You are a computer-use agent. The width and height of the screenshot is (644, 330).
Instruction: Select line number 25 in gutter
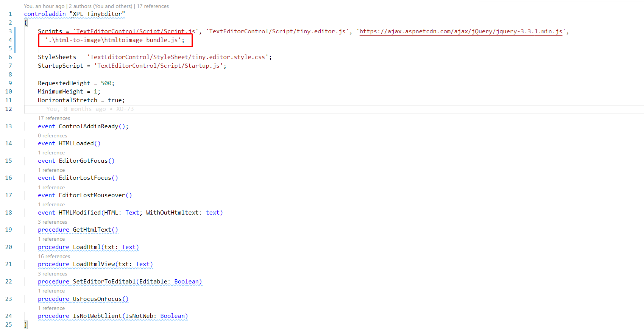pyautogui.click(x=9, y=325)
